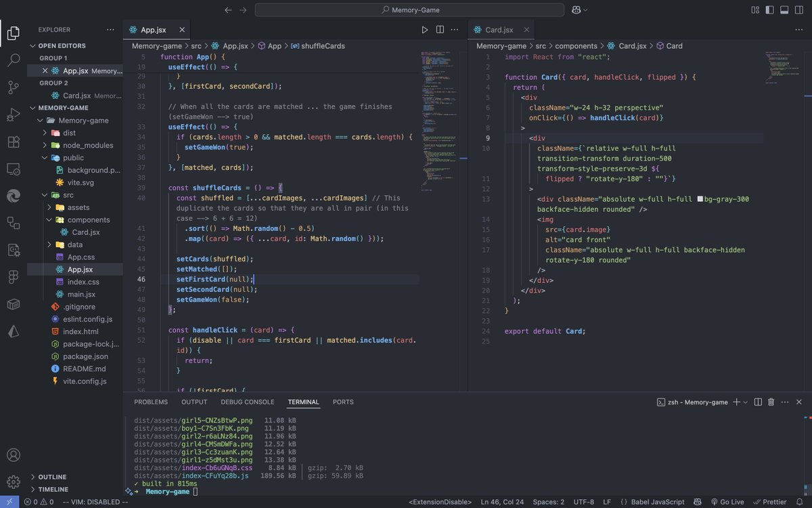Split the App.jsx editor right

(x=440, y=30)
